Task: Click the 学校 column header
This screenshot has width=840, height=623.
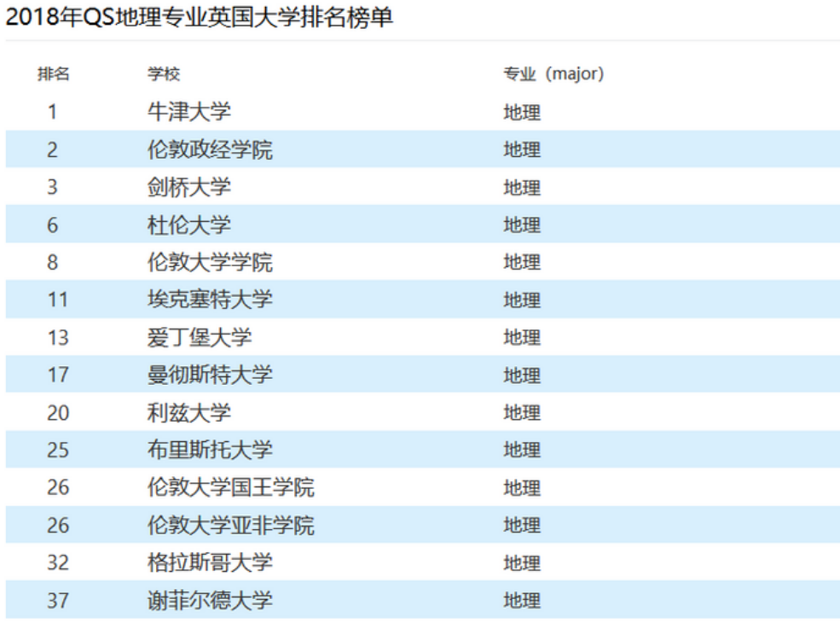Action: (164, 73)
